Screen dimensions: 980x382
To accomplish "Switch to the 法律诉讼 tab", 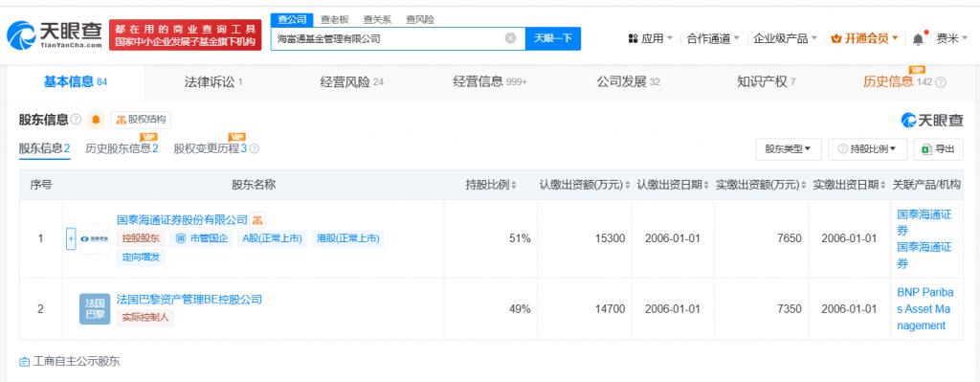I will click(x=213, y=82).
